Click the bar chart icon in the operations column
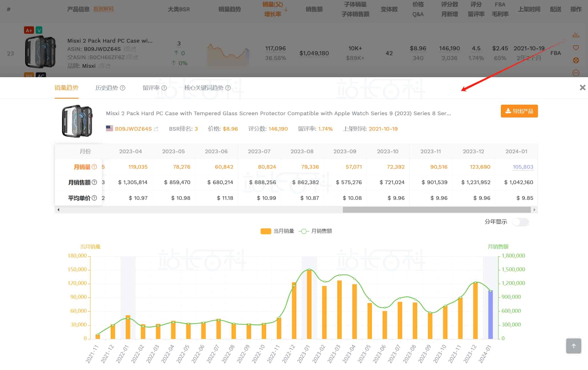Image resolution: width=588 pixels, height=370 pixels. click(575, 35)
